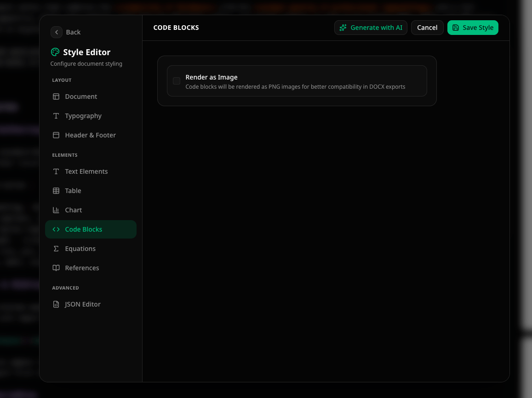Screen dimensions: 532x398
Task: Open the JSON Editor under Advanced
Action: (x=91, y=304)
